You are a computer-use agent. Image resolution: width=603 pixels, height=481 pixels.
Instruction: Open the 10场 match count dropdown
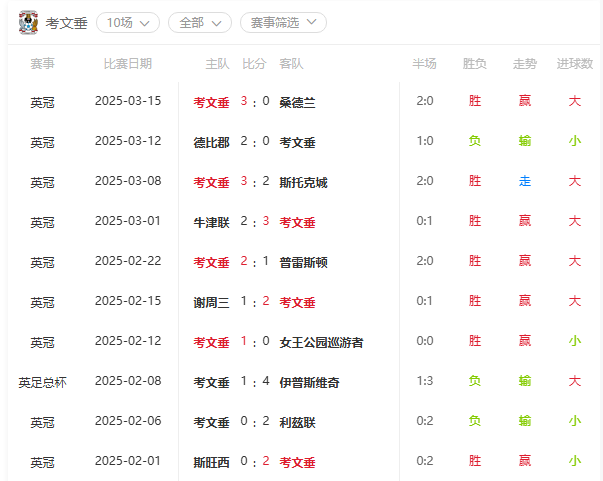128,23
